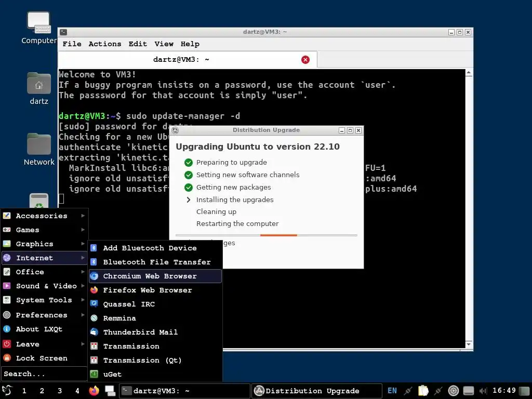Click the 16:49 clock
This screenshot has width=532, height=399.
504,391
